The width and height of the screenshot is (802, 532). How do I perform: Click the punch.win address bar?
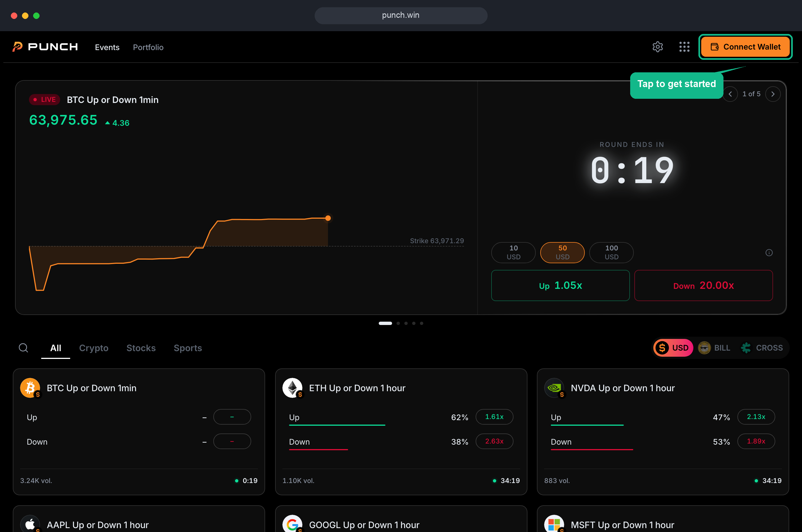(x=401, y=15)
